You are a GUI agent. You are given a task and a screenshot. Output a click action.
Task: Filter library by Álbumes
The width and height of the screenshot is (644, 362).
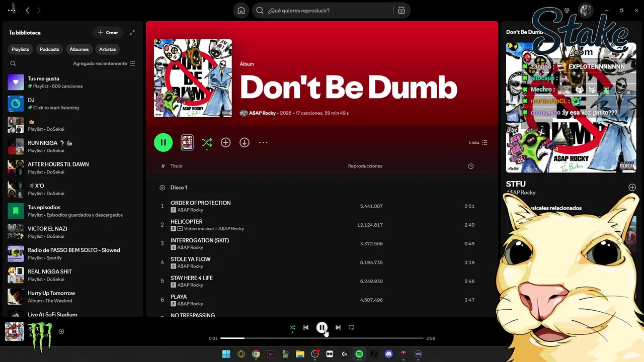(x=79, y=49)
